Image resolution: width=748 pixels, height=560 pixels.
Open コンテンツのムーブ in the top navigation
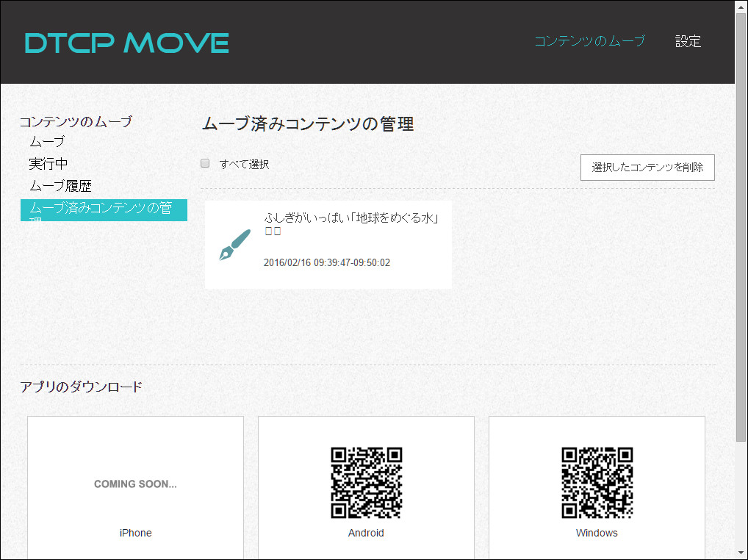point(590,42)
